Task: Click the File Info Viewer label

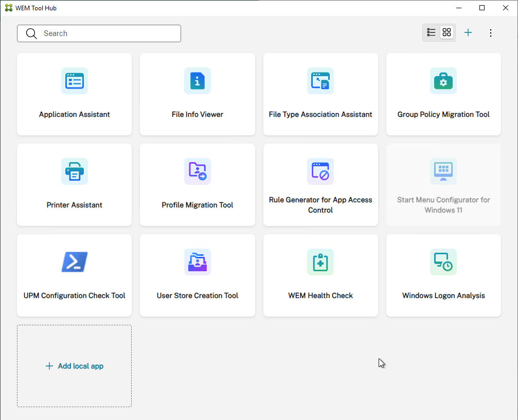Action: (x=198, y=114)
